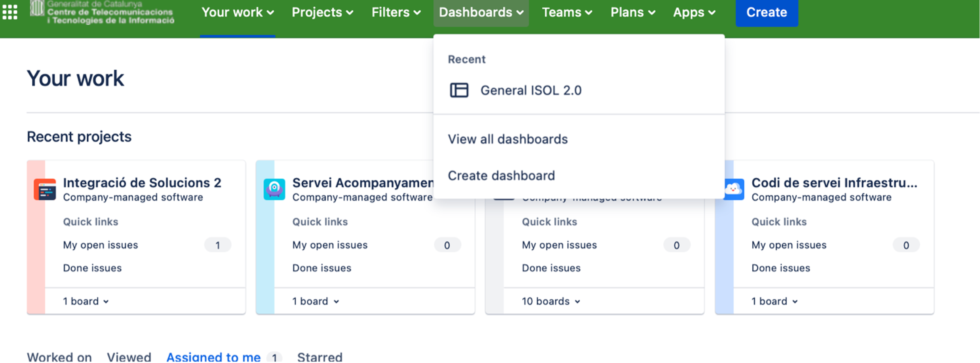Click the Servei Acompanyament project avatar
The image size is (980, 363).
274,189
